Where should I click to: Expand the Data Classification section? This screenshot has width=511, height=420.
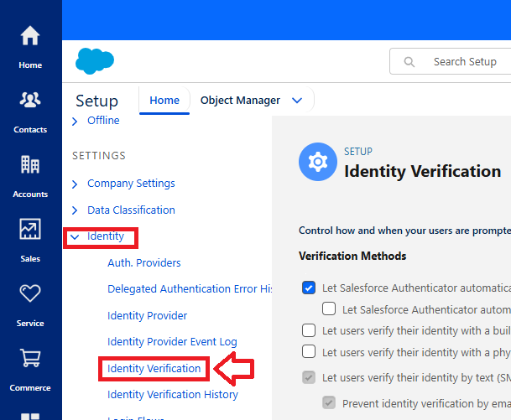(75, 210)
